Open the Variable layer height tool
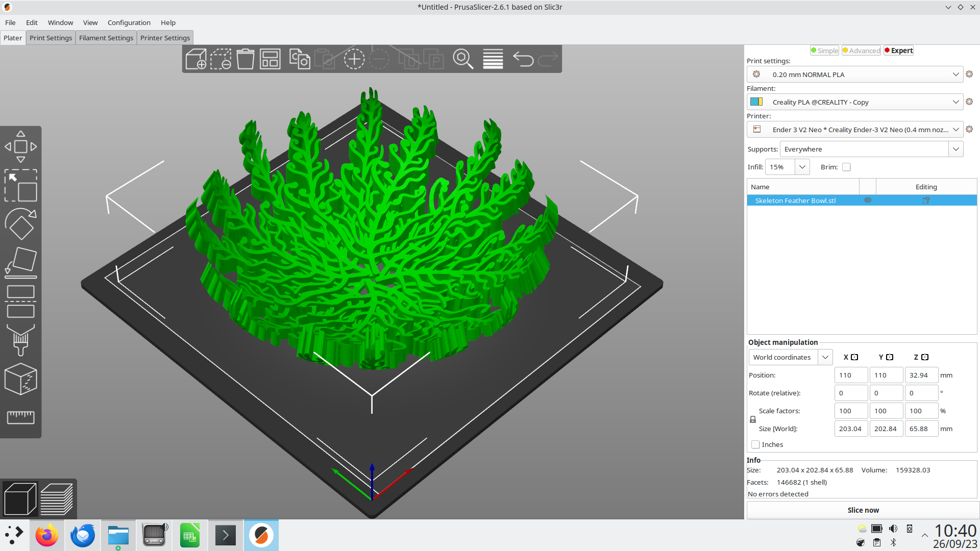Viewport: 980px width, 551px height. (493, 59)
